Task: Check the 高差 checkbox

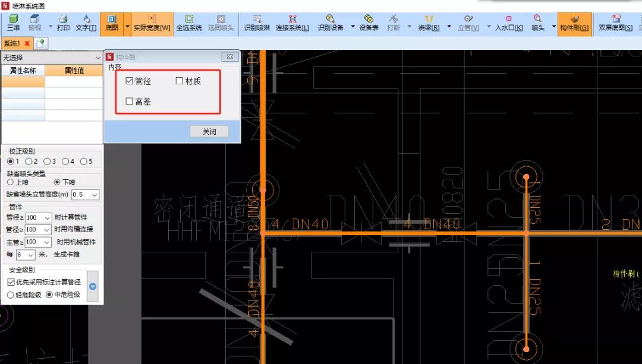Action: click(x=129, y=101)
